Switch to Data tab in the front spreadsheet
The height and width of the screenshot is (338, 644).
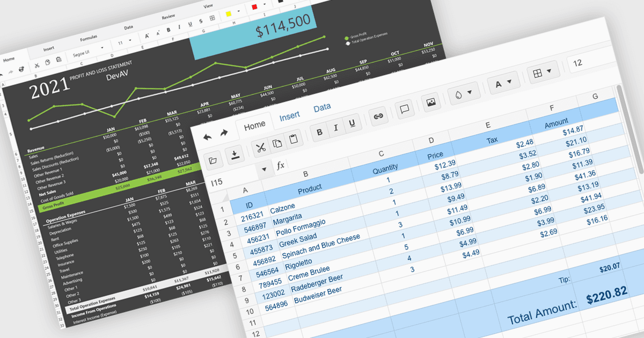click(x=322, y=108)
